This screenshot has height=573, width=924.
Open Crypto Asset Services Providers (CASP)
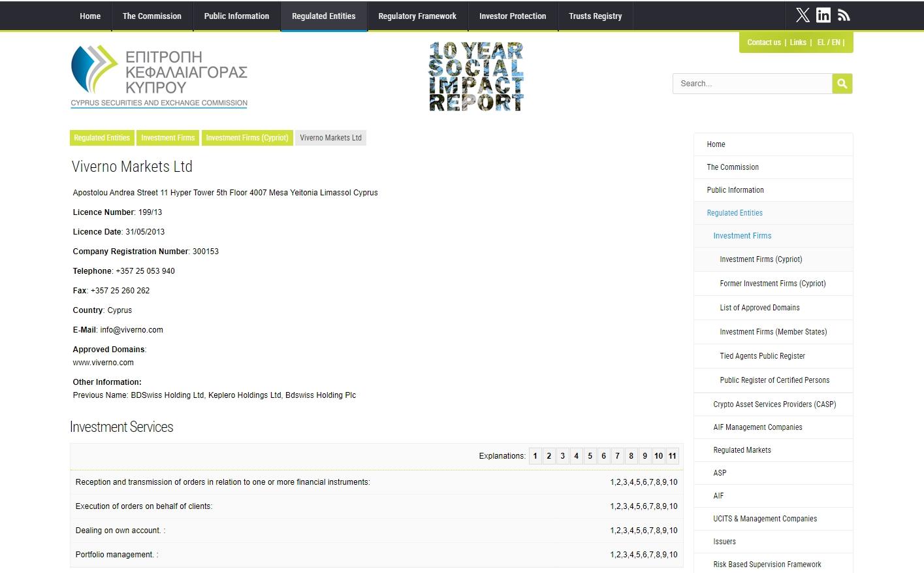(x=773, y=404)
